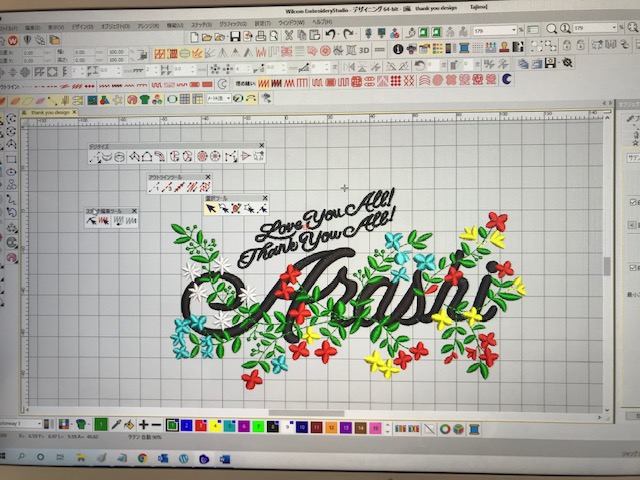Click the yellow star shape icon
The height and width of the screenshot is (480, 640).
118,100
